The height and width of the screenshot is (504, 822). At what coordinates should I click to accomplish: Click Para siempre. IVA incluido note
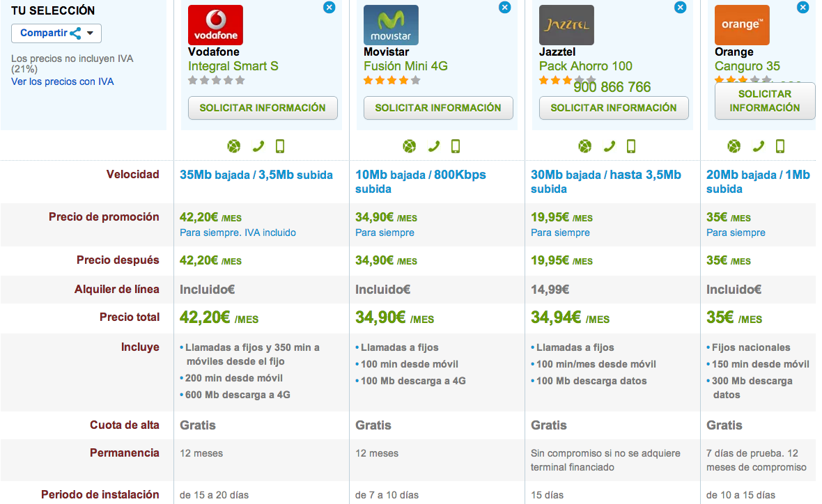pyautogui.click(x=238, y=233)
